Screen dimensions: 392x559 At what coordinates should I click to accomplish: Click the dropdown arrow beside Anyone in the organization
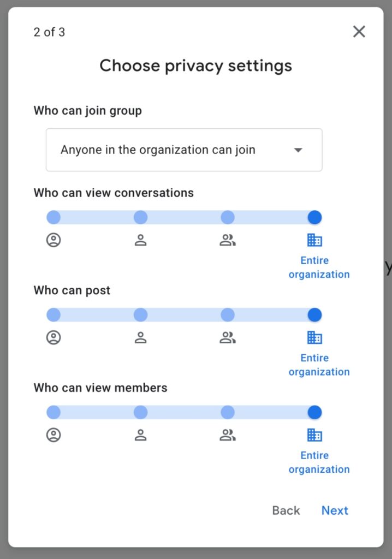(298, 150)
